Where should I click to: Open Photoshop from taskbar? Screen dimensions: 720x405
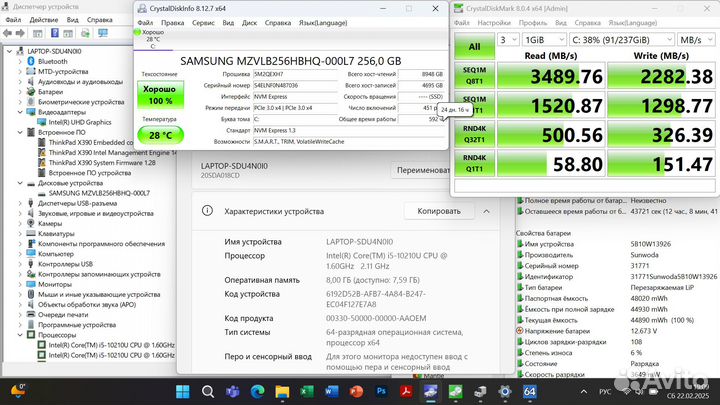tap(381, 392)
